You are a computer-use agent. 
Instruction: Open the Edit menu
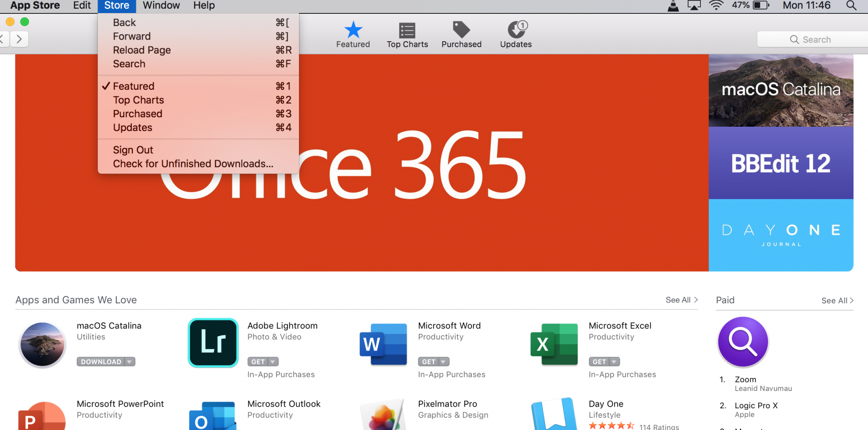82,6
